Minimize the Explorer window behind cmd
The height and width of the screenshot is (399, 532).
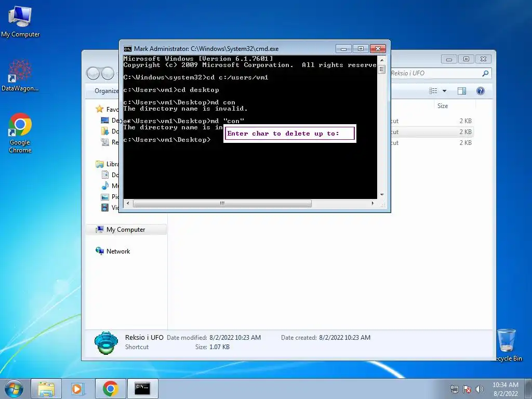pyautogui.click(x=449, y=59)
